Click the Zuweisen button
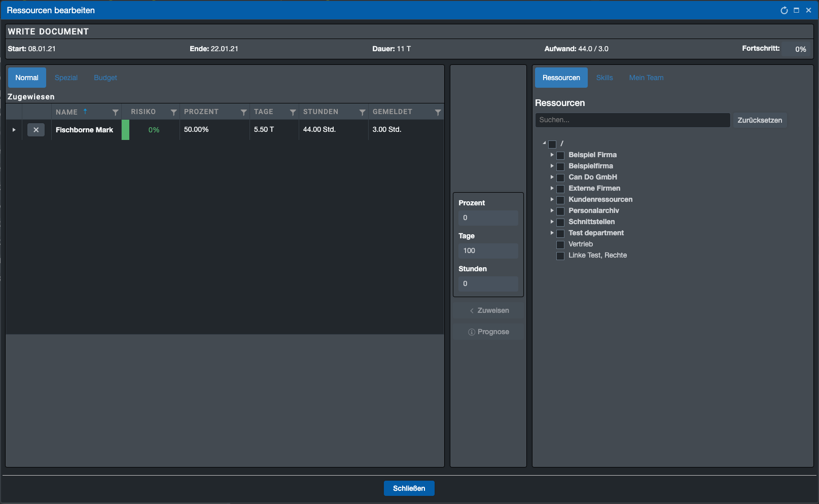Image resolution: width=819 pixels, height=504 pixels. pos(489,310)
